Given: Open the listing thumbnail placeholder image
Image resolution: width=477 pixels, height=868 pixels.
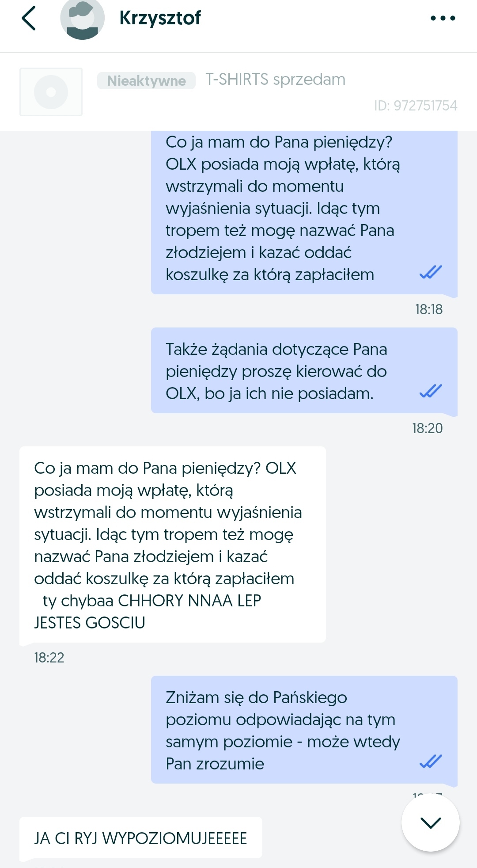Looking at the screenshot, I should click(51, 92).
